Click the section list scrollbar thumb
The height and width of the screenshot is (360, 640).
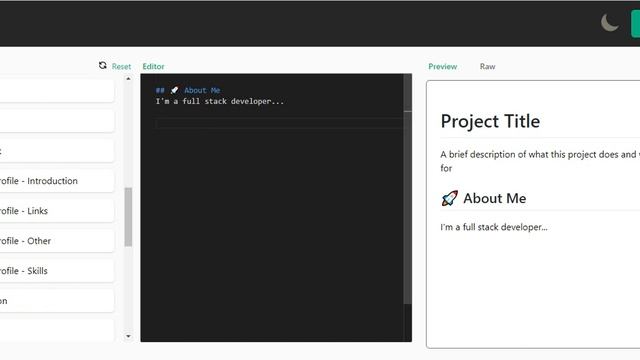click(129, 217)
